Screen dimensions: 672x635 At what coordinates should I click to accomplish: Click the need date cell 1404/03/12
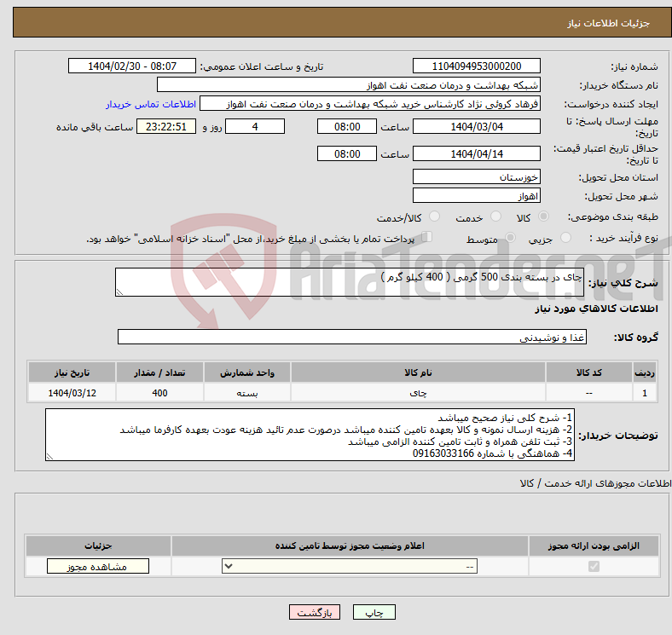pos(72,393)
